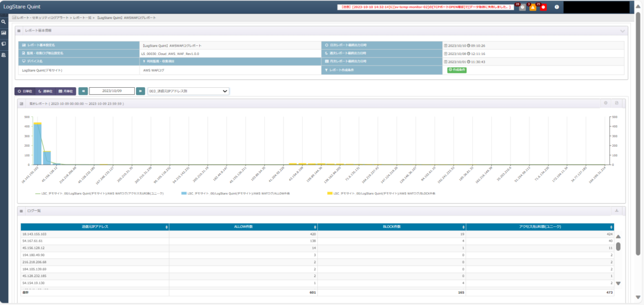Switch to 日単位 daily view
The image size is (644, 305).
(x=24, y=91)
